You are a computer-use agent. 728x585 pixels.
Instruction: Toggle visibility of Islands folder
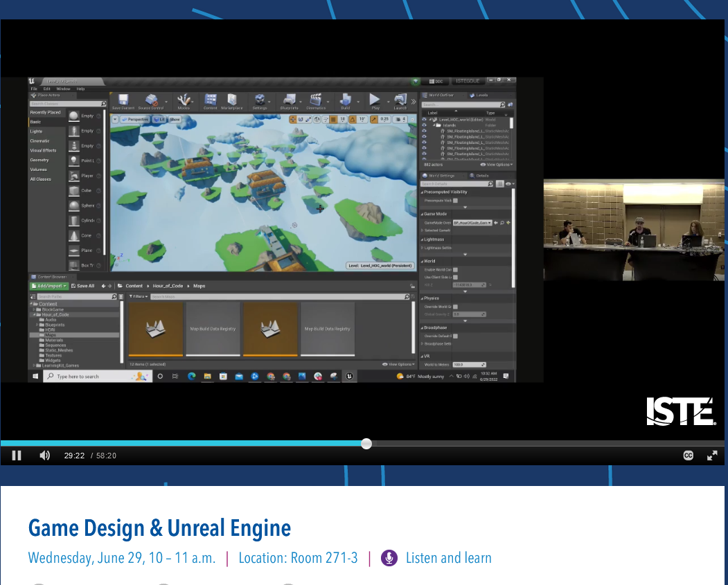pos(424,125)
